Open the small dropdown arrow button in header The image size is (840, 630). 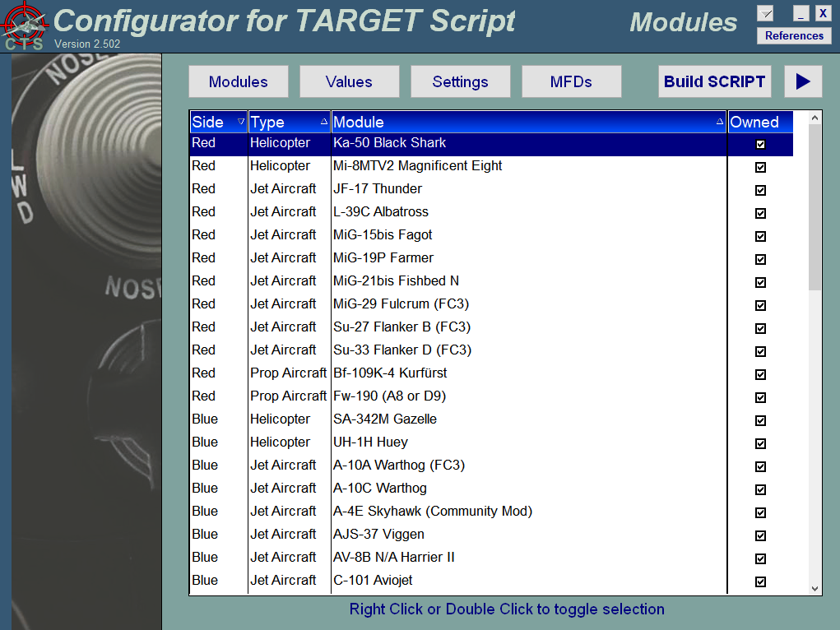tap(765, 13)
